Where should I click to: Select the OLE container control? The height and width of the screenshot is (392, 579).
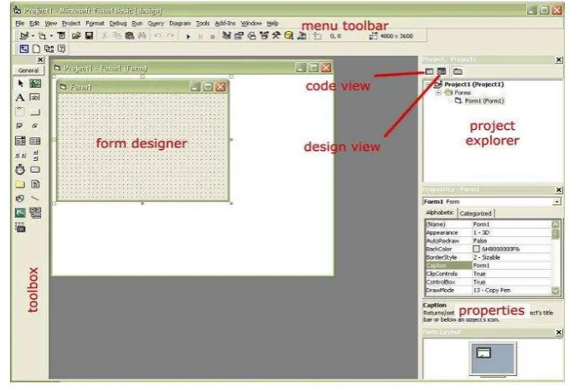pyautogui.click(x=20, y=227)
